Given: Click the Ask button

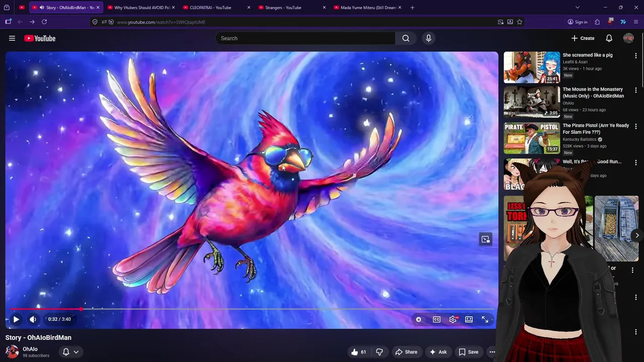Looking at the screenshot, I should click(438, 352).
